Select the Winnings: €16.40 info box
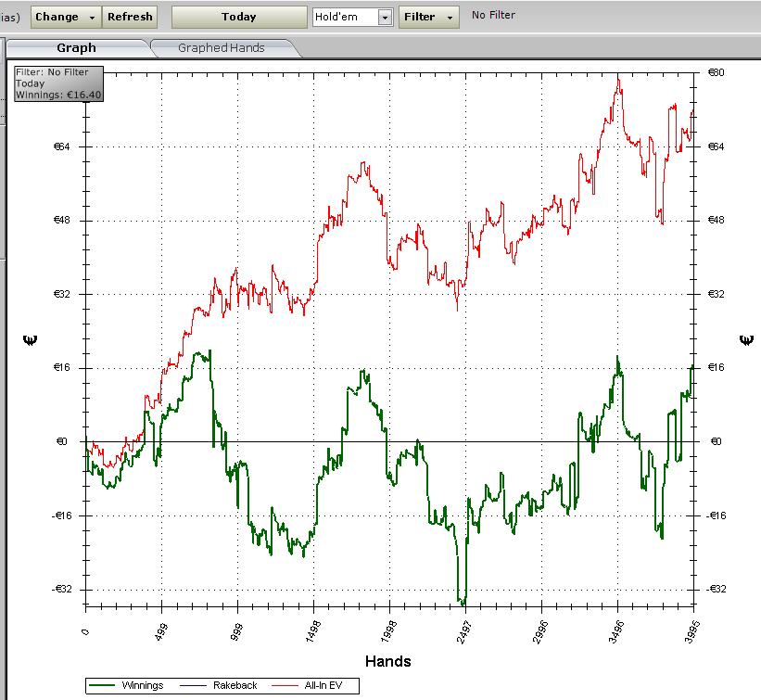 (x=58, y=83)
